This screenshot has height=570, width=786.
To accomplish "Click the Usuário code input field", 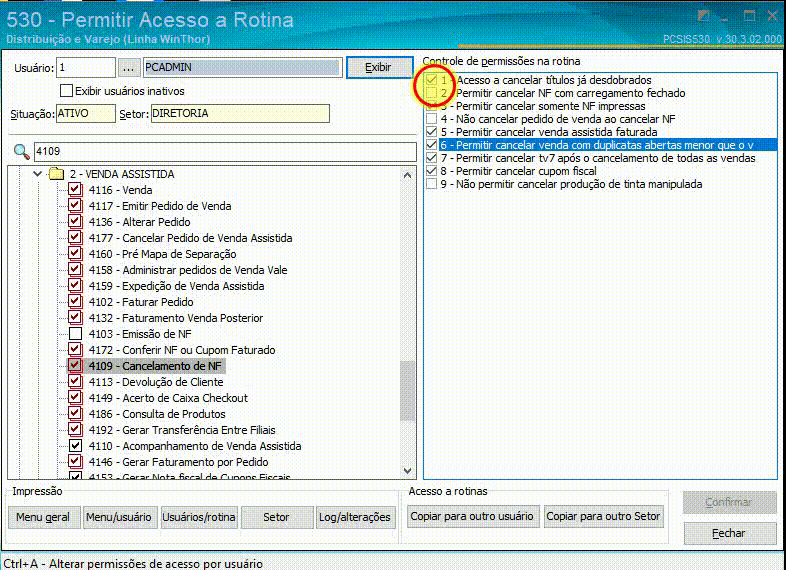I will (86, 68).
